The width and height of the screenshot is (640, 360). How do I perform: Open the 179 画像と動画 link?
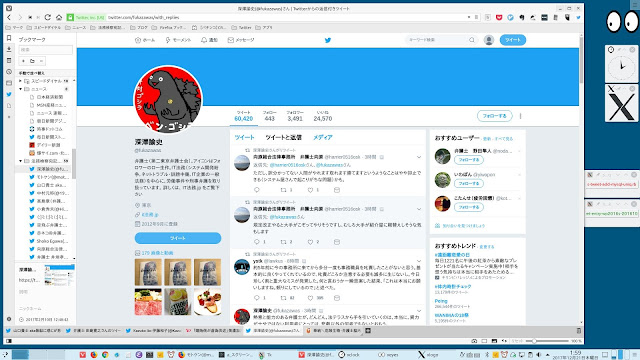pyautogui.click(x=157, y=253)
